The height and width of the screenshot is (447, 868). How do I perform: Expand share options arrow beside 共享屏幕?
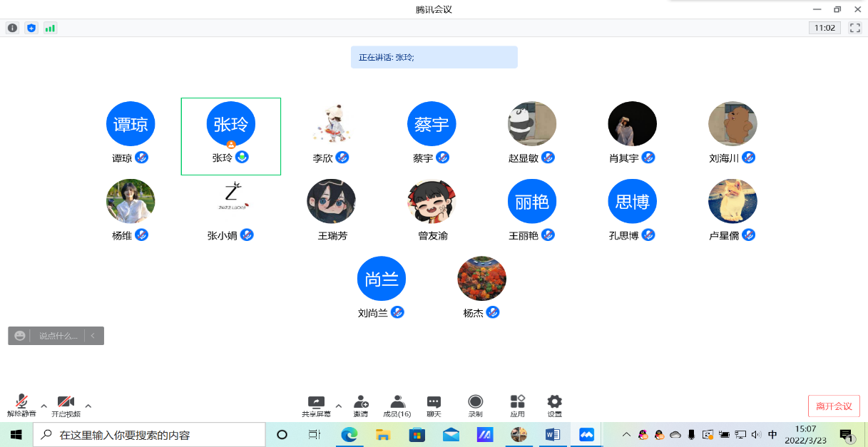(x=339, y=406)
